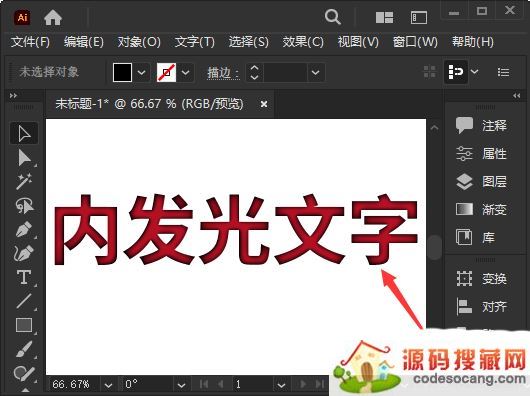This screenshot has width=530, height=396.
Task: Click the 内发光文字 red text on canvas
Action: (x=236, y=229)
